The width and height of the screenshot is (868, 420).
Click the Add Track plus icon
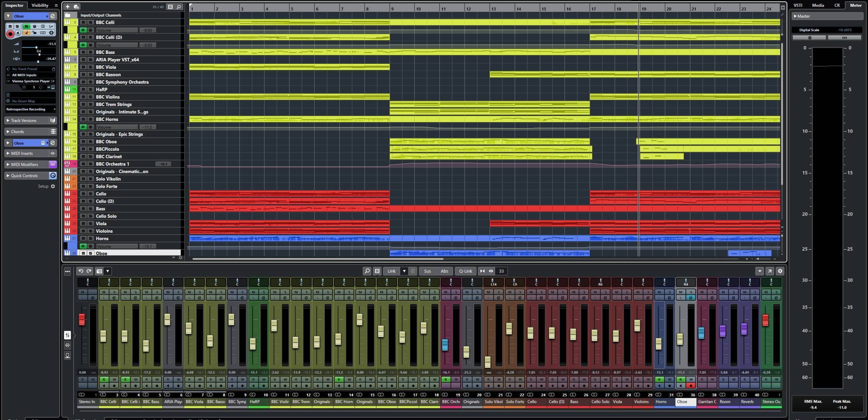tap(68, 6)
